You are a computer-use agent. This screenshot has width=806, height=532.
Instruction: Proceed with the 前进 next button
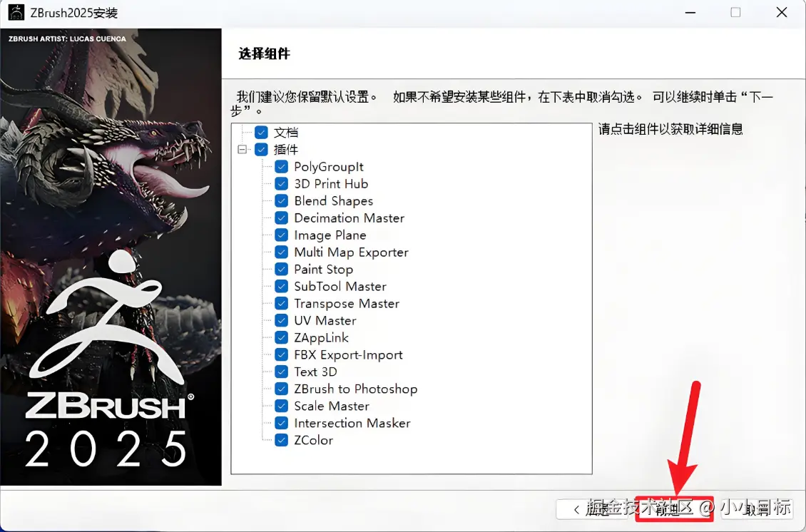(674, 509)
